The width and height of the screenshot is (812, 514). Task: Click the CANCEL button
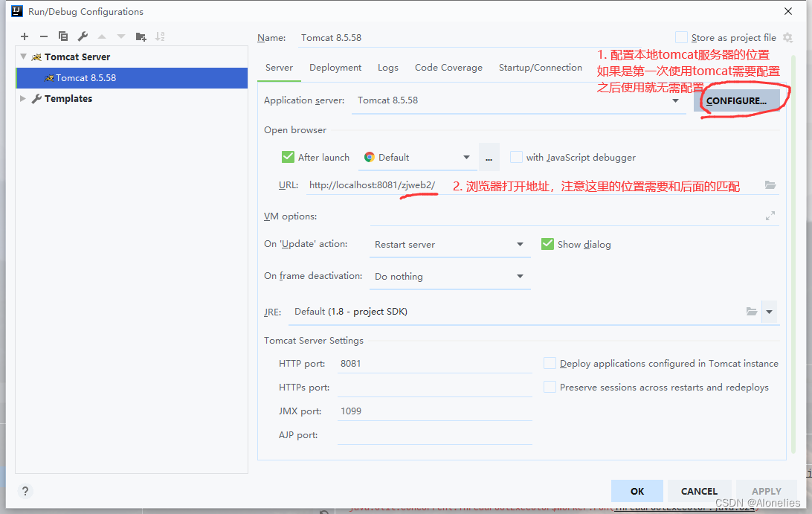point(699,491)
